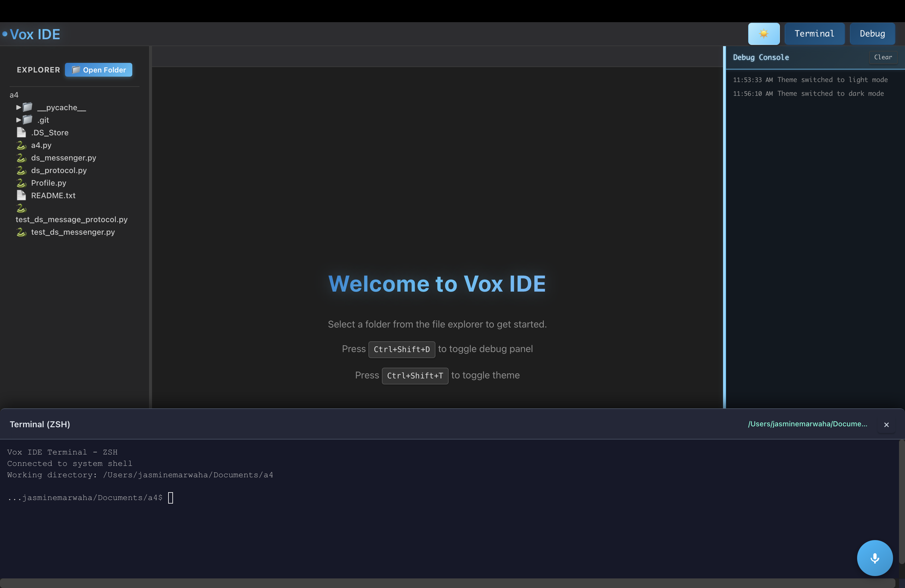The width and height of the screenshot is (905, 588).
Task: Click the ds_protocol.py python icon
Action: 21,170
